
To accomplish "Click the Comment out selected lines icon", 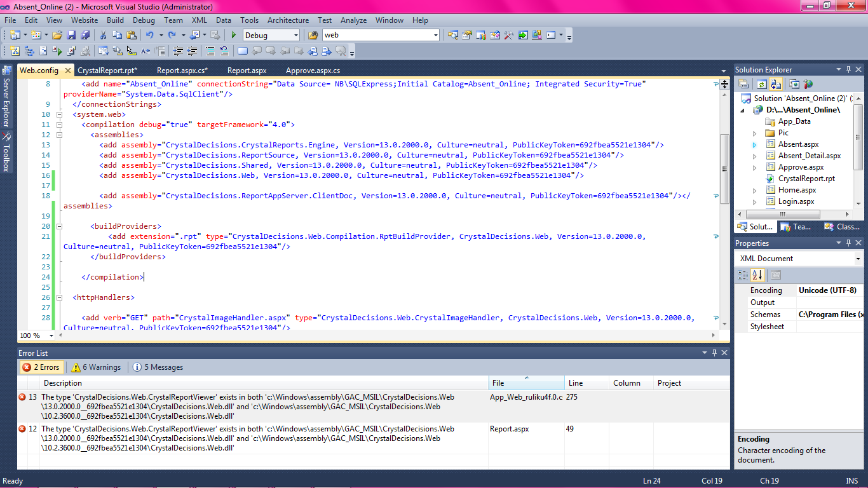I will click(210, 51).
